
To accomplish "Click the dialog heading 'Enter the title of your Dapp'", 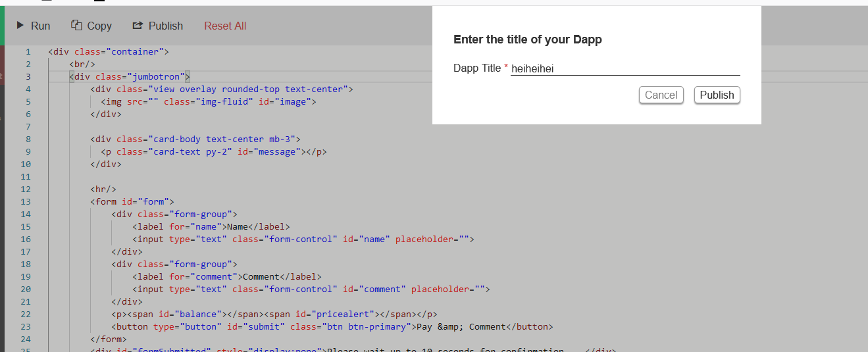I will point(528,39).
